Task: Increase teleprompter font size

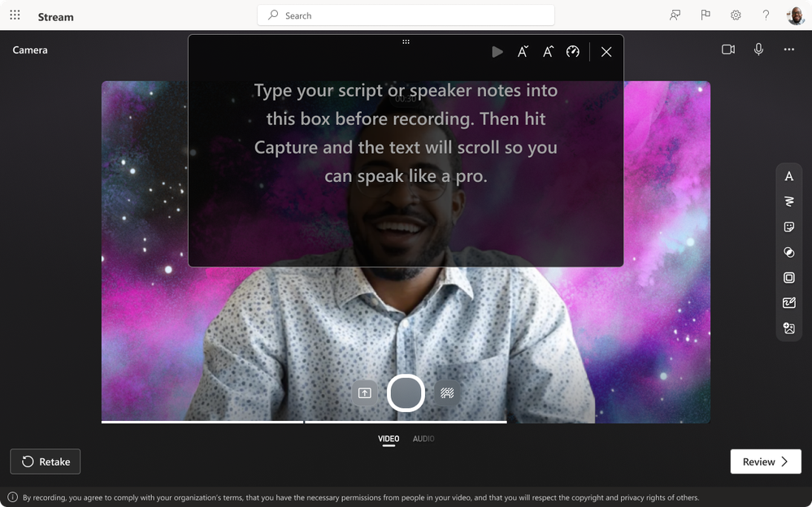Action: click(548, 52)
